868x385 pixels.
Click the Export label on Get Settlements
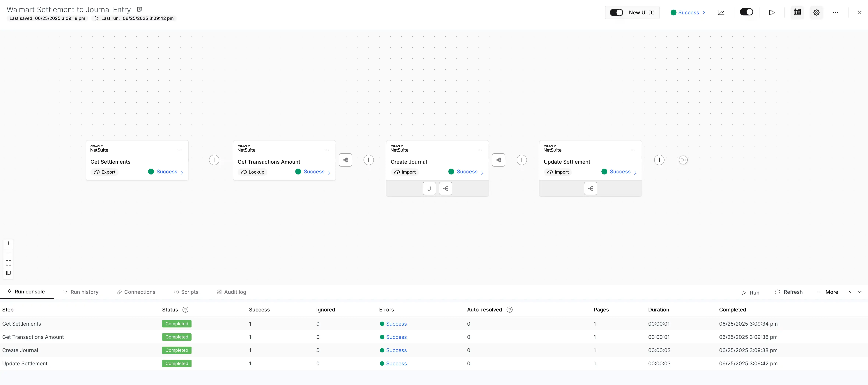point(104,172)
